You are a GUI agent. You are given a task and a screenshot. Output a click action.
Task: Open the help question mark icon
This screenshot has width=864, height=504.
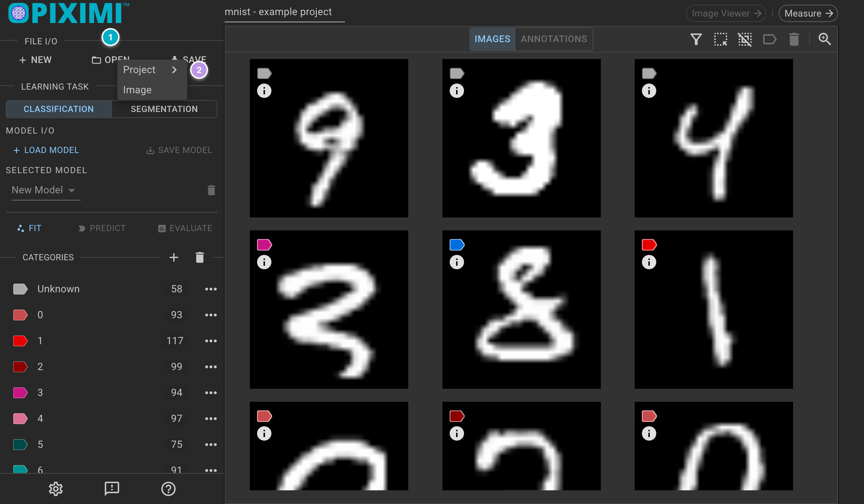(168, 489)
